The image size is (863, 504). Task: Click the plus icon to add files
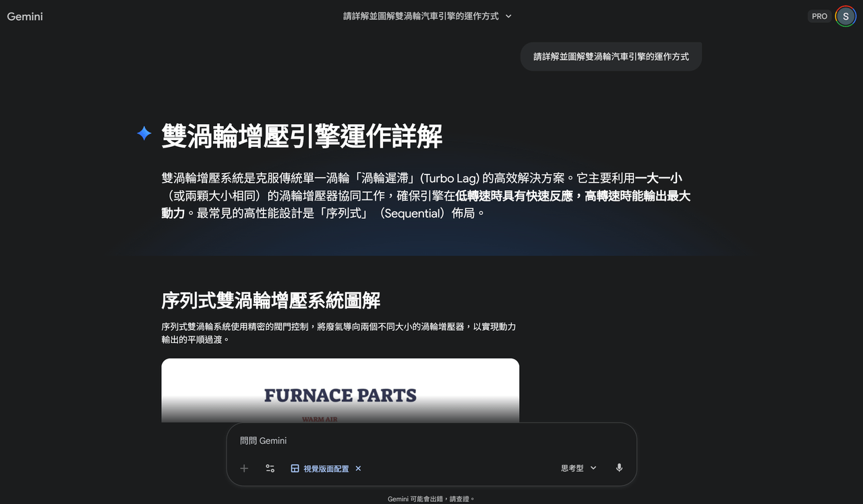[x=244, y=468]
